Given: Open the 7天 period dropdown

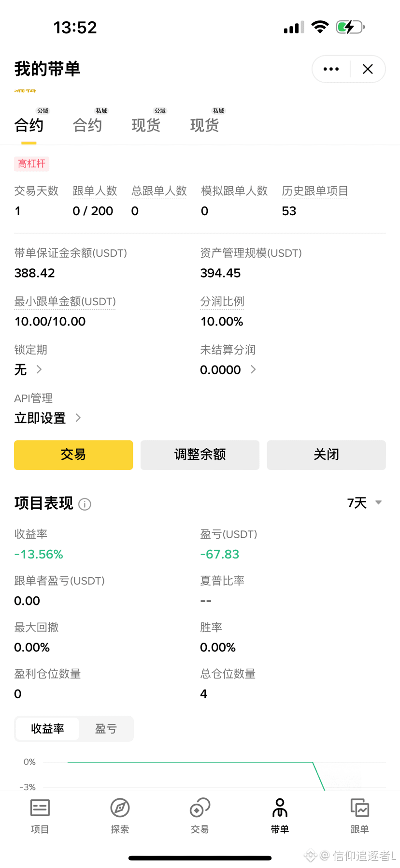Looking at the screenshot, I should (x=364, y=503).
